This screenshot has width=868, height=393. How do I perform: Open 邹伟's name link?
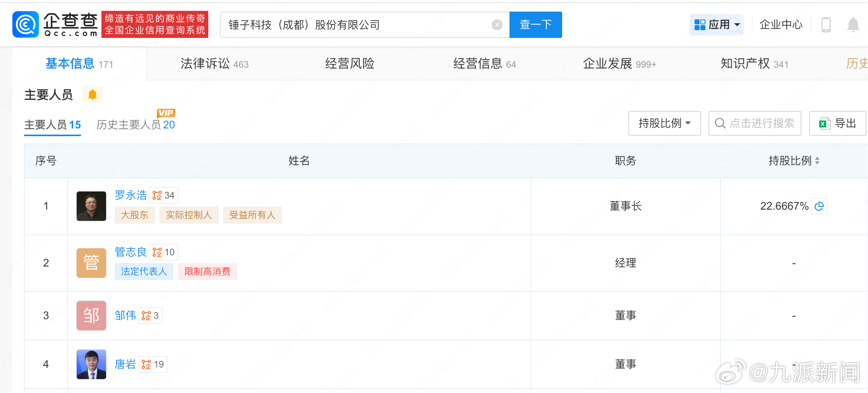point(125,315)
